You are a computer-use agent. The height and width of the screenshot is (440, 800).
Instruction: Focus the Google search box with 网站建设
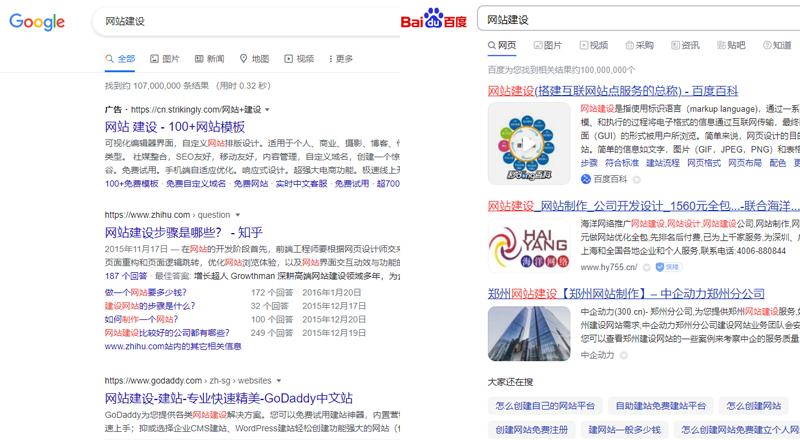pos(245,21)
